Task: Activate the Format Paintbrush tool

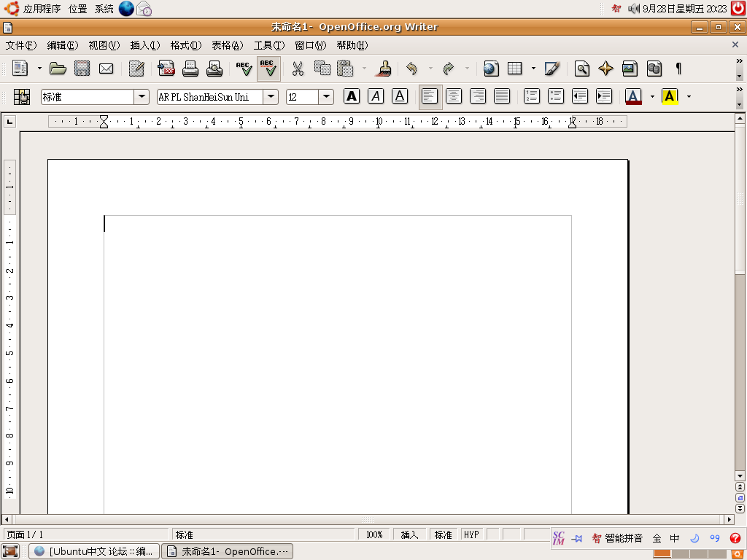Action: pyautogui.click(x=384, y=69)
